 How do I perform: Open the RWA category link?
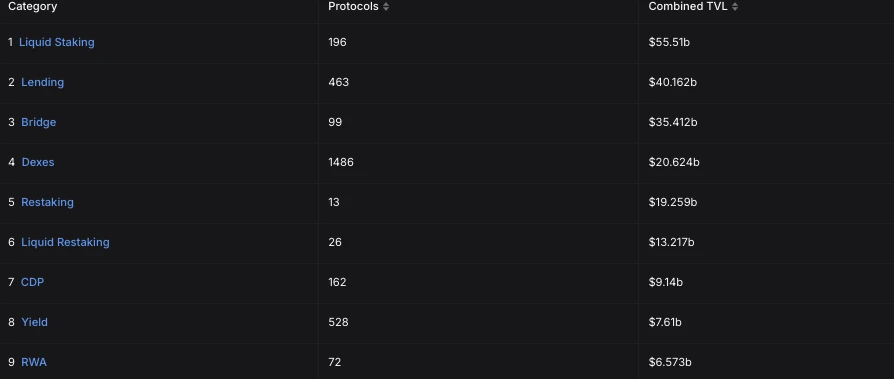tap(34, 362)
